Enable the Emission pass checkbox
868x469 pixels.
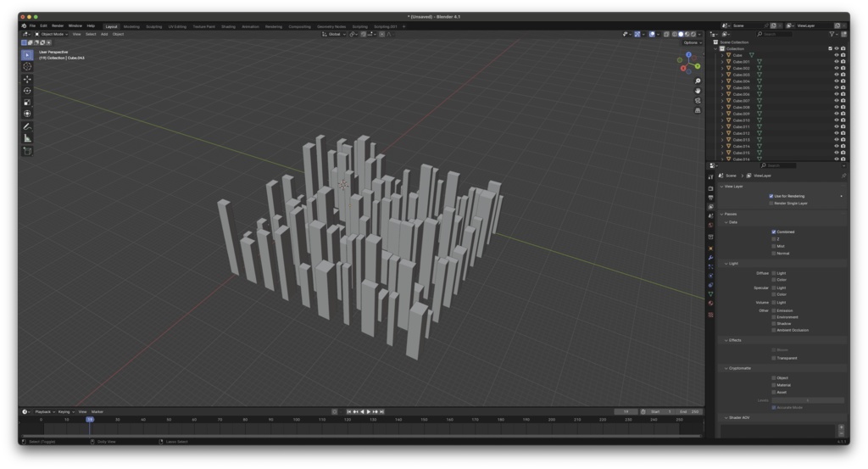774,310
